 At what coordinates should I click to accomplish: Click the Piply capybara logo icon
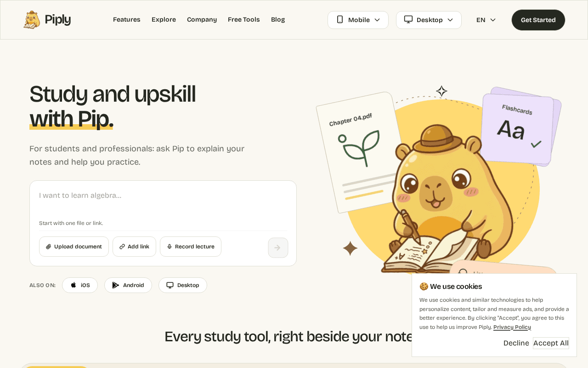(x=32, y=20)
